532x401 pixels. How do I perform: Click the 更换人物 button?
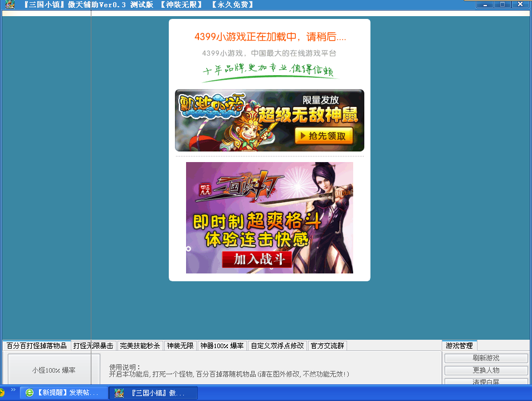point(486,370)
